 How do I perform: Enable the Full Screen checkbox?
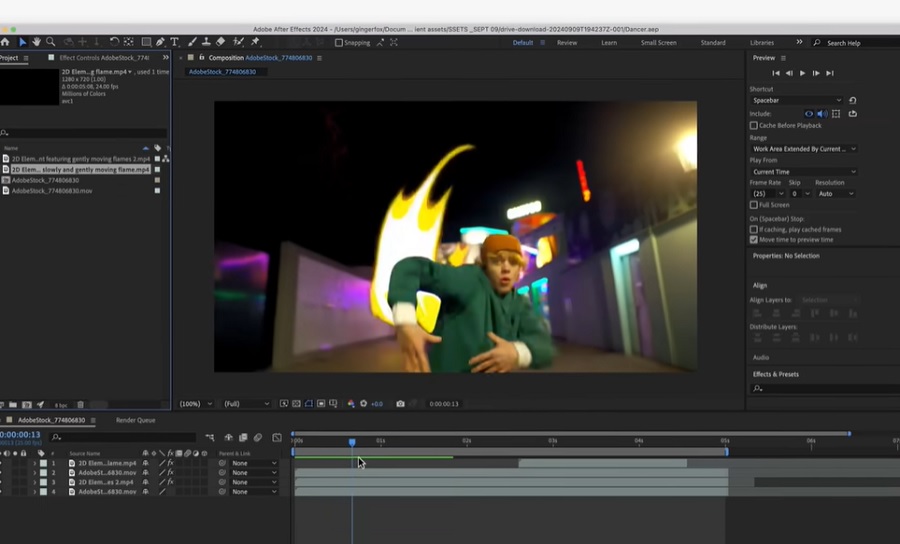[754, 205]
